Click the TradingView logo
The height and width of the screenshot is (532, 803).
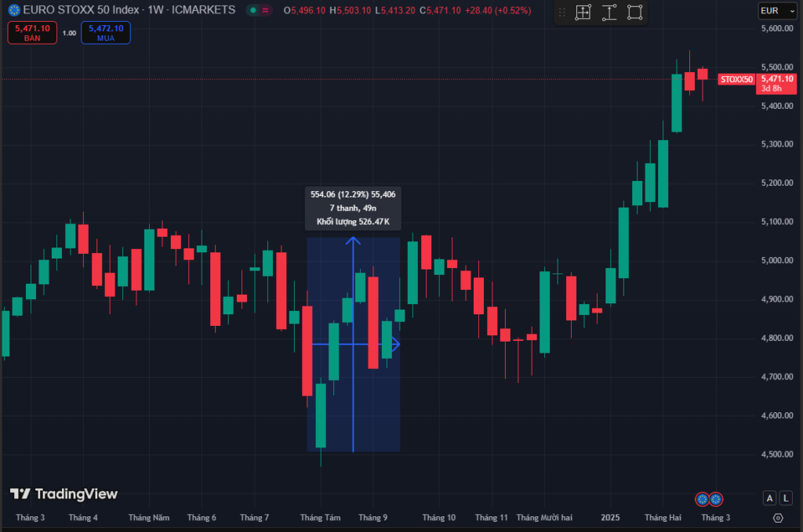coord(64,494)
